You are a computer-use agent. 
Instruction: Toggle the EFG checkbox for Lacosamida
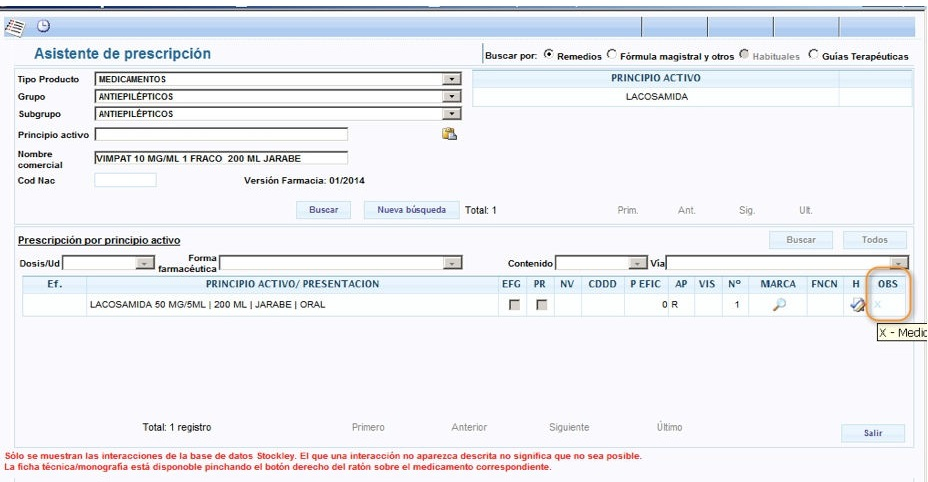point(514,305)
